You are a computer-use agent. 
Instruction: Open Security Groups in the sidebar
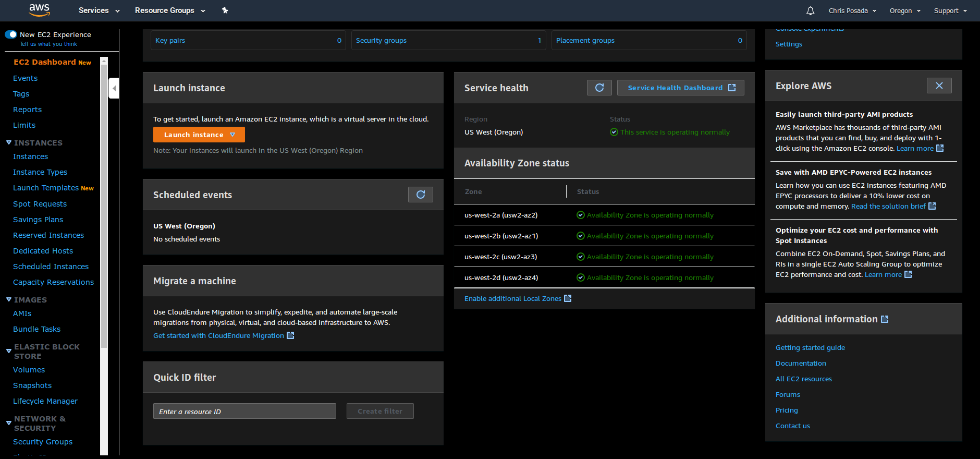[43, 442]
